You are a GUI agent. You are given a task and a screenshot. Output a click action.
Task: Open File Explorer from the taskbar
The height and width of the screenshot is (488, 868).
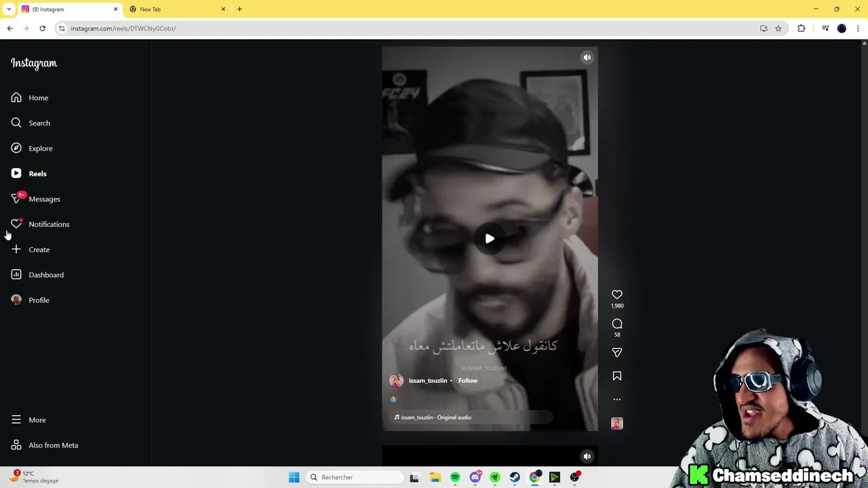435,477
